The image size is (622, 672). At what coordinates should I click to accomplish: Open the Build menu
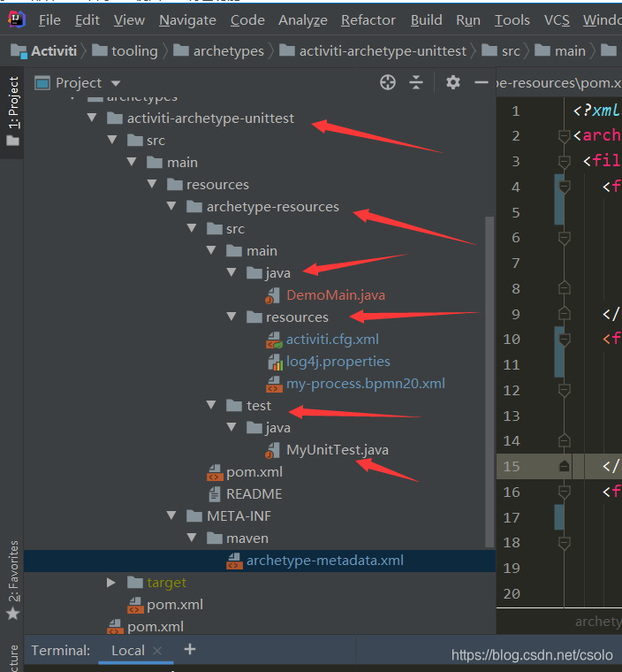pos(426,20)
